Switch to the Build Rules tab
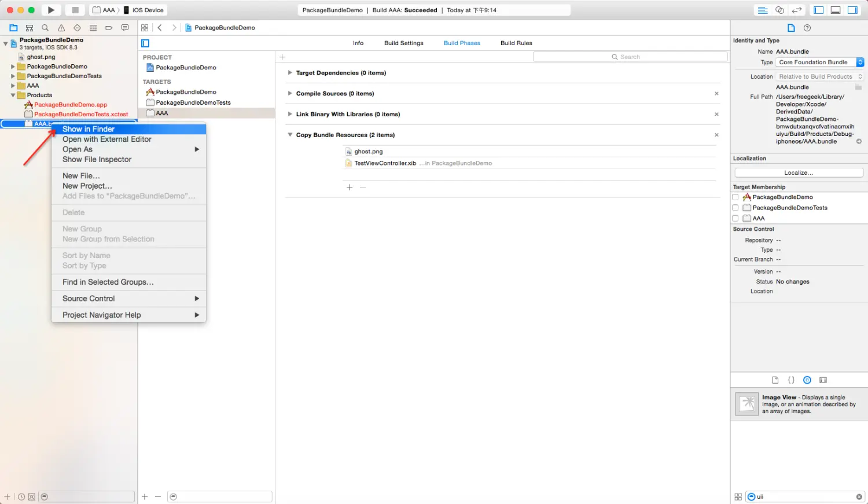This screenshot has height=504, width=868. coord(516,43)
